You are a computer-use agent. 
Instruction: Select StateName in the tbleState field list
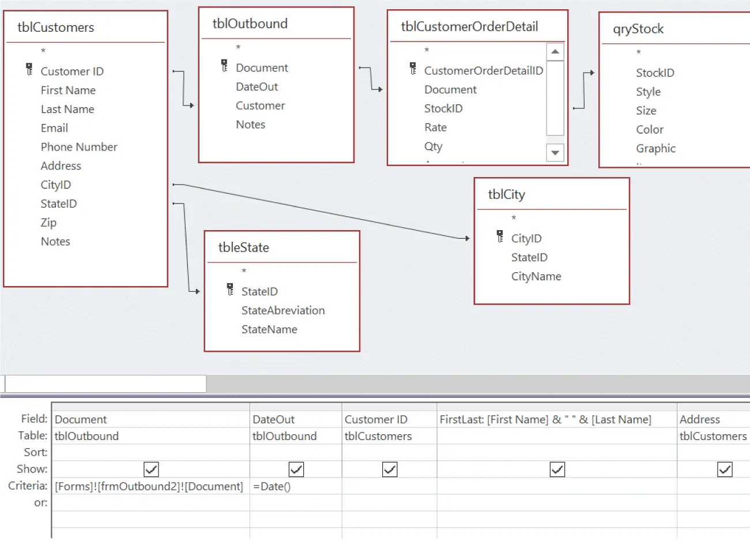269,329
